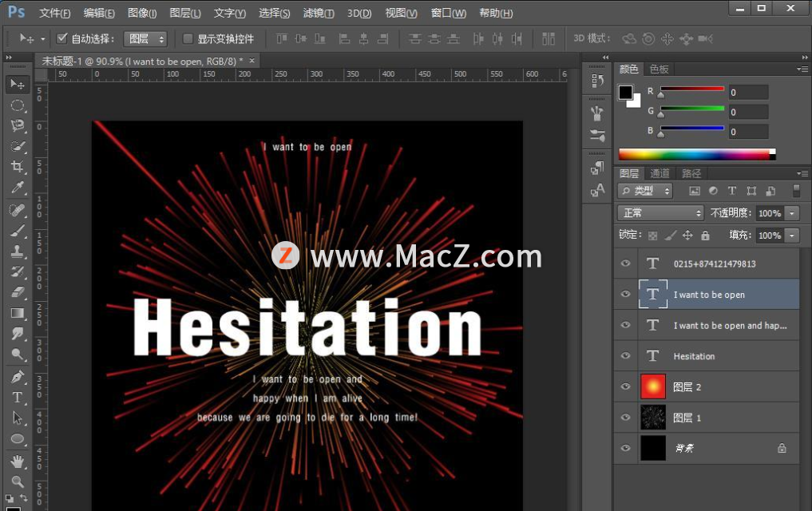Activate the Pen tool
This screenshot has height=511, width=812.
coord(17,376)
